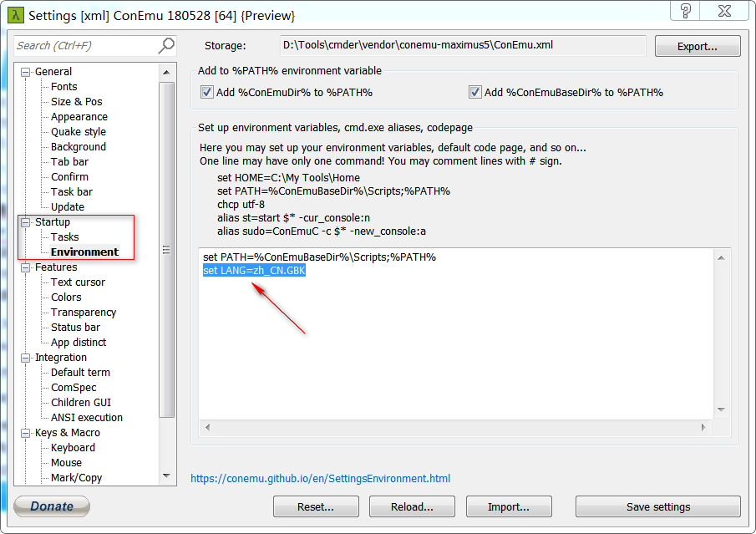Click the editor horizontal scroll right arrow

point(703,427)
